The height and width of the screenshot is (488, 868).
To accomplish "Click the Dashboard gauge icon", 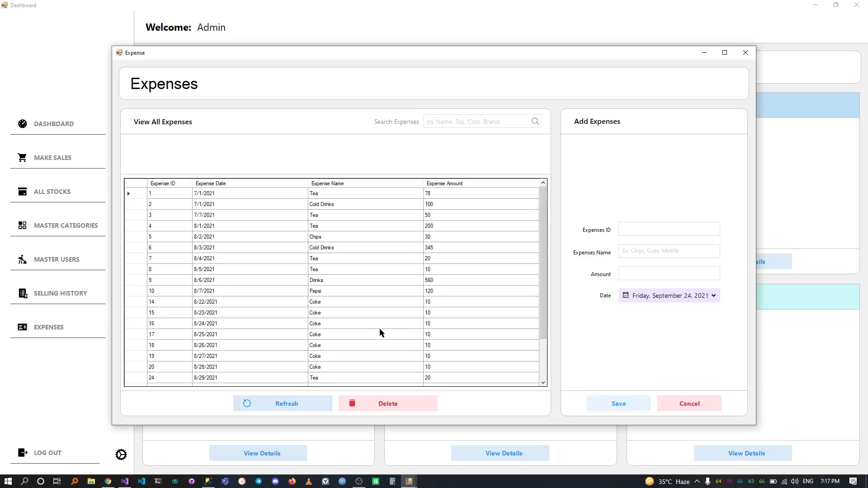I will click(22, 124).
